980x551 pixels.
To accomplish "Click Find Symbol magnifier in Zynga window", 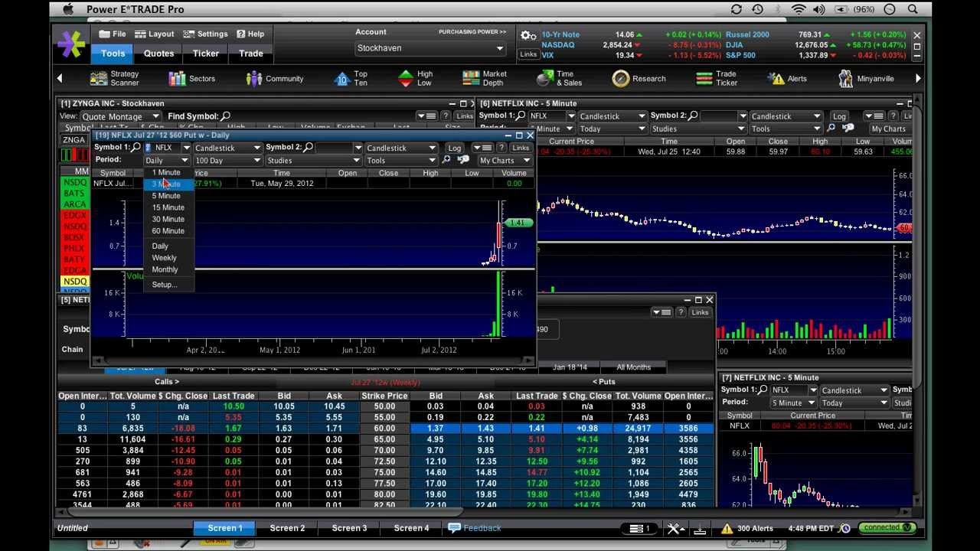I will tap(225, 116).
